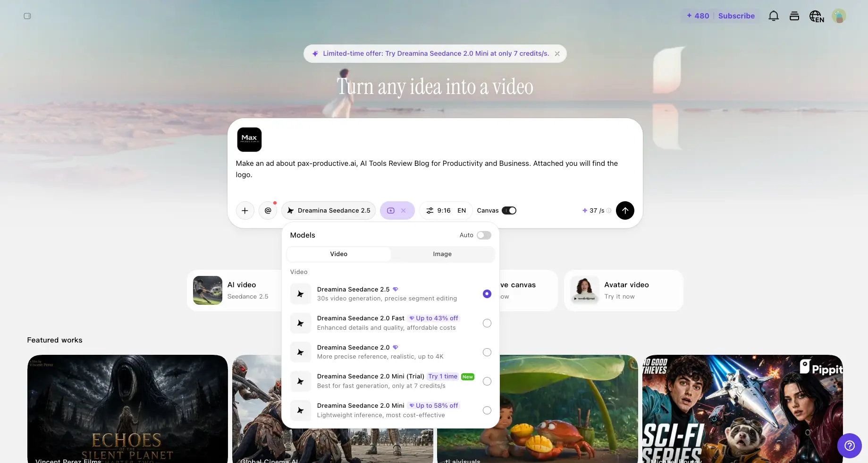
Task: Click the AI video soccer thumbnail
Action: tap(208, 291)
